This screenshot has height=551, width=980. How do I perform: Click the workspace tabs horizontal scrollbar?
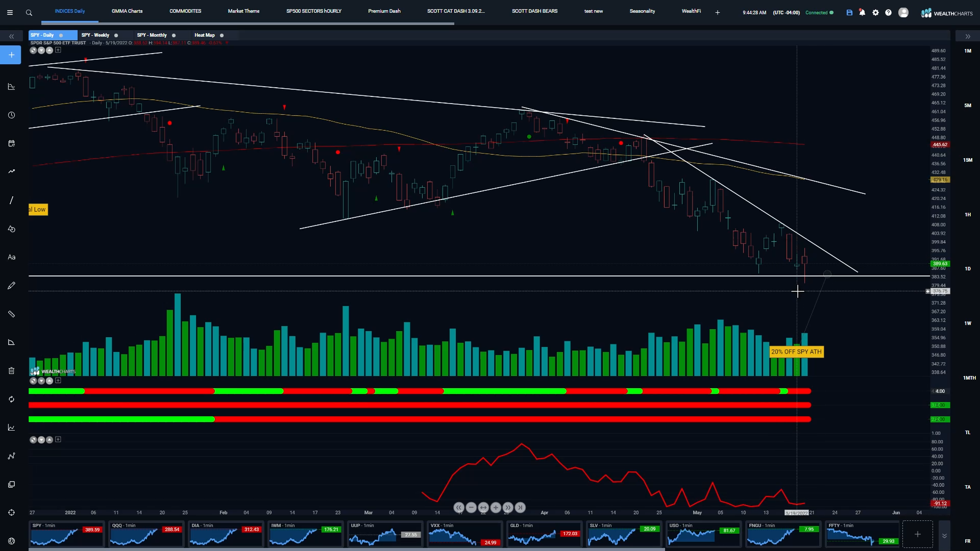tap(248, 23)
